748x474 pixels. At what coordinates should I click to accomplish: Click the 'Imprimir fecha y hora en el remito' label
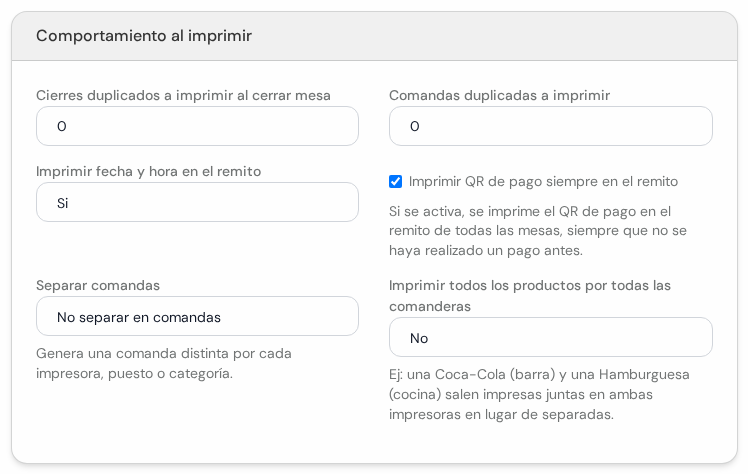tap(148, 171)
